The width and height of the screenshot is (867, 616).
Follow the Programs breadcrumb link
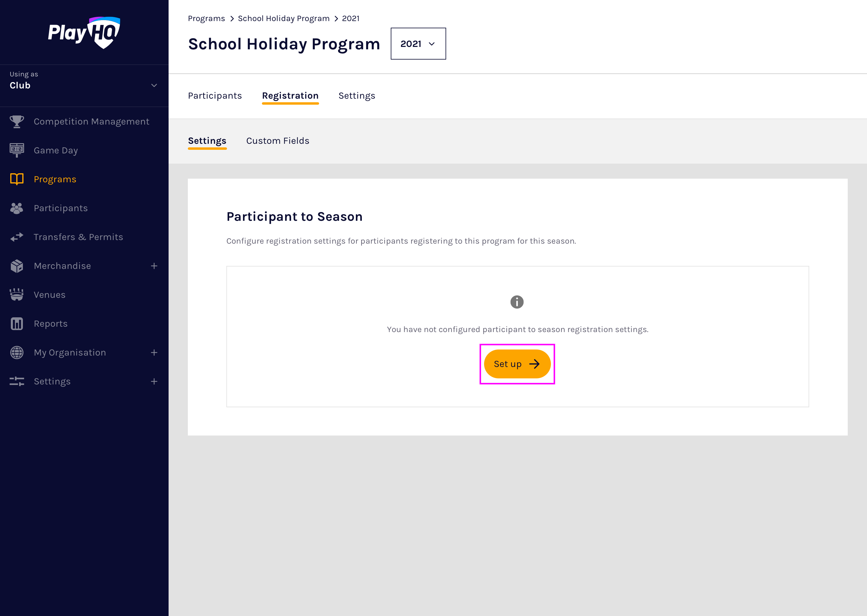click(x=206, y=18)
